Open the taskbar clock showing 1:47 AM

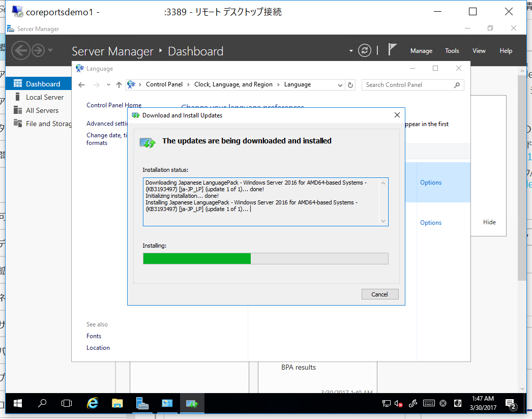pyautogui.click(x=483, y=403)
